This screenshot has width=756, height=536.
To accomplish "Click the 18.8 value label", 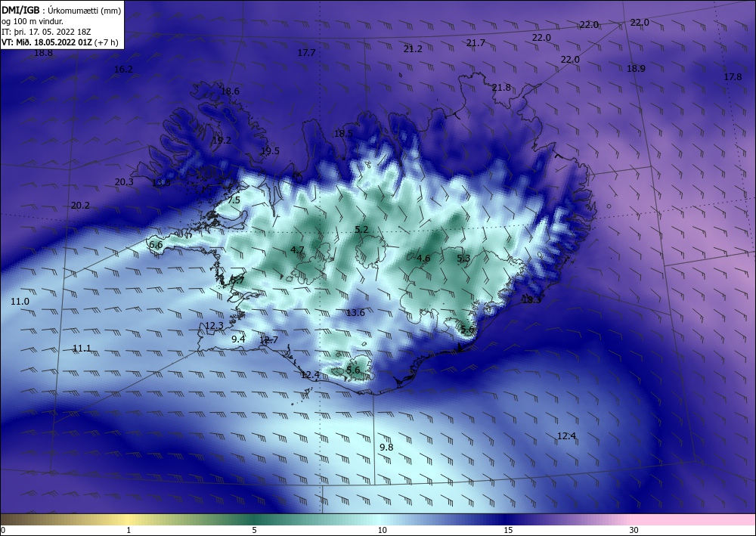I will tap(43, 53).
